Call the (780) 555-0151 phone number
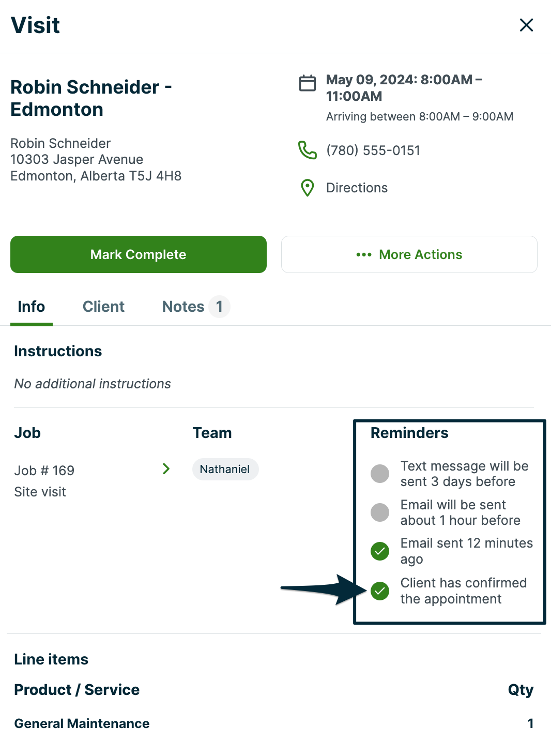551x756 pixels. click(x=373, y=150)
